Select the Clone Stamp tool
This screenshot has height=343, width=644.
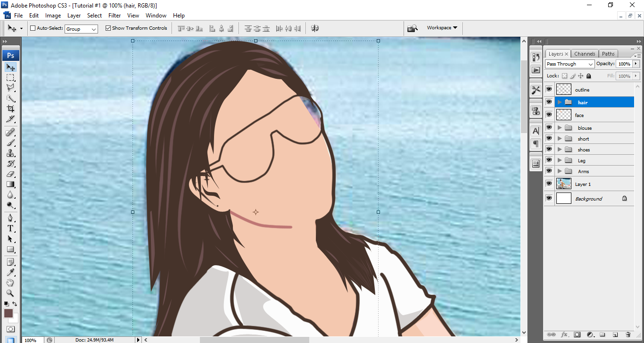(x=10, y=153)
